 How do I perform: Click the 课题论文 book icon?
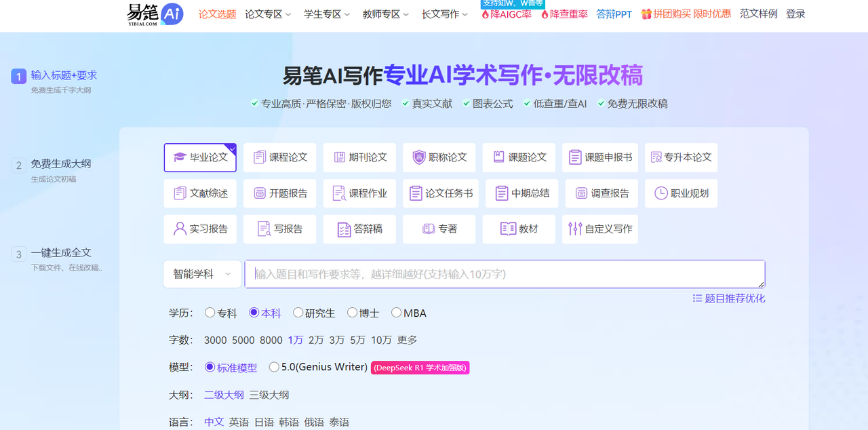[x=498, y=157]
